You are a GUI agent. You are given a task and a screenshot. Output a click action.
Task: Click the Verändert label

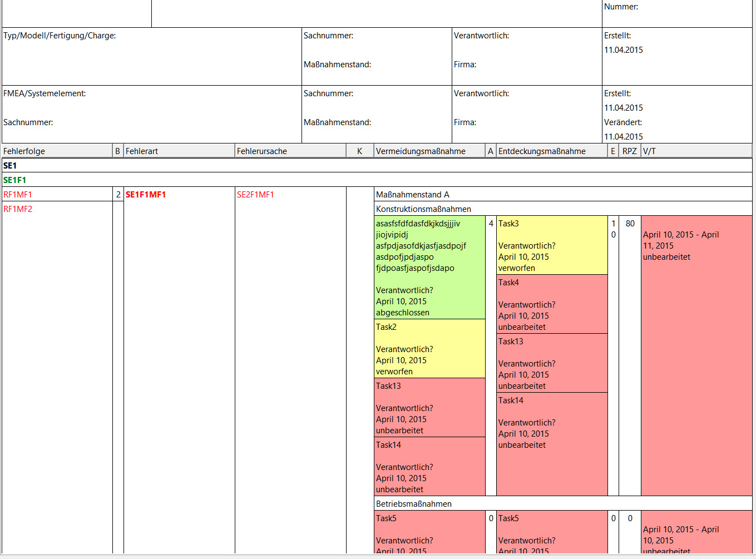[623, 122]
